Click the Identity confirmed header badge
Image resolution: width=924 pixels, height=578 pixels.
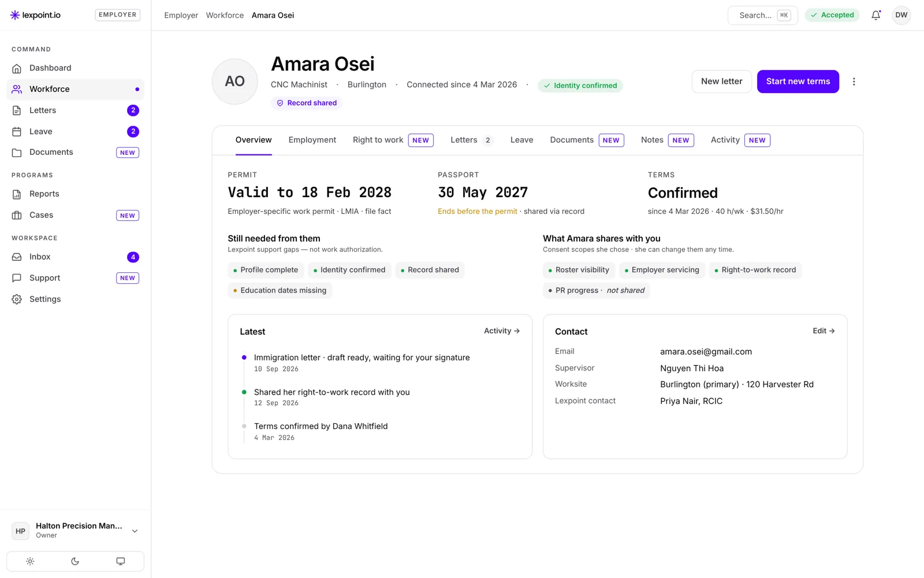(580, 86)
